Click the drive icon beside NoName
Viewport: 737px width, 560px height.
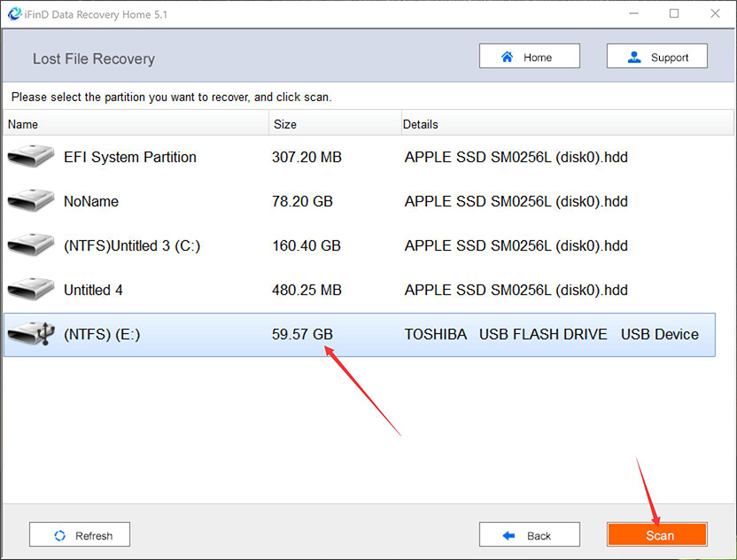point(31,200)
